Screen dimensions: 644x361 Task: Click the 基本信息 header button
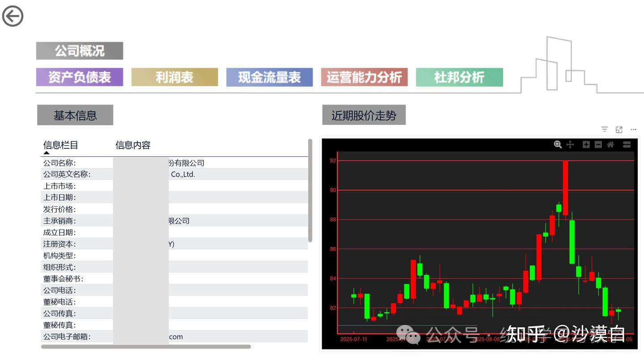(x=75, y=115)
